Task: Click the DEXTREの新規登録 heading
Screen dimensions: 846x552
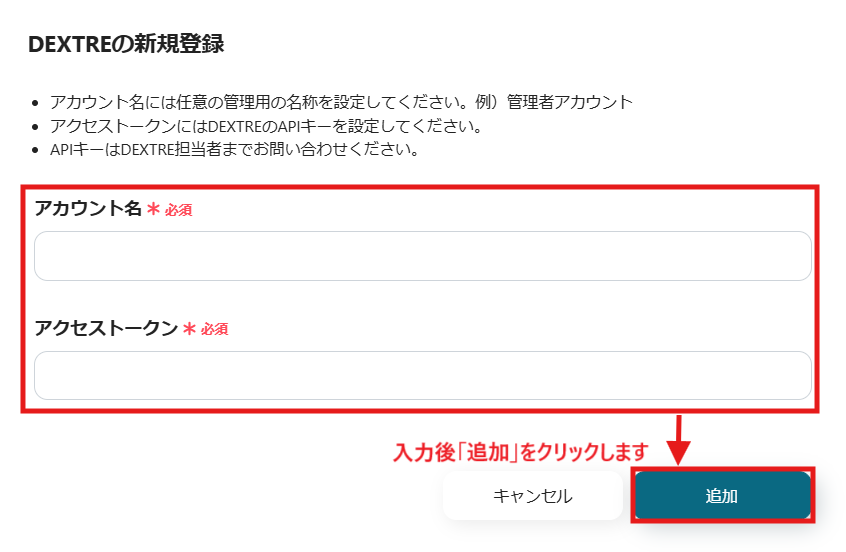Action: [126, 44]
